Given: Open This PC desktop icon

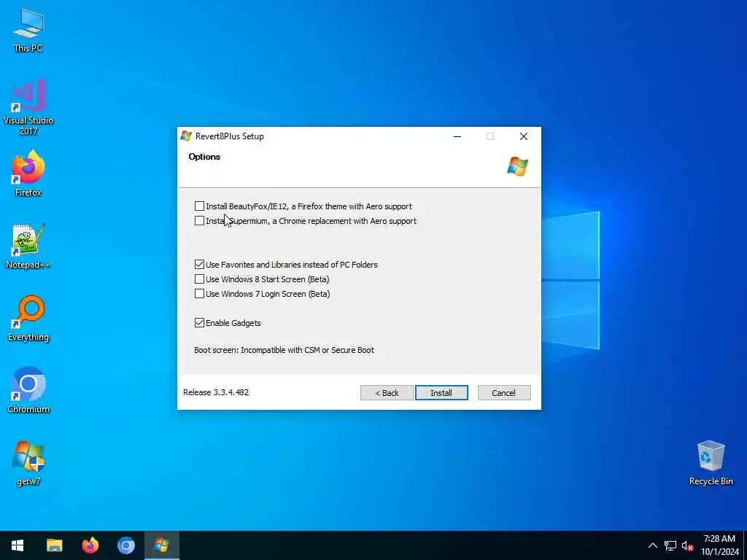Looking at the screenshot, I should (28, 29).
